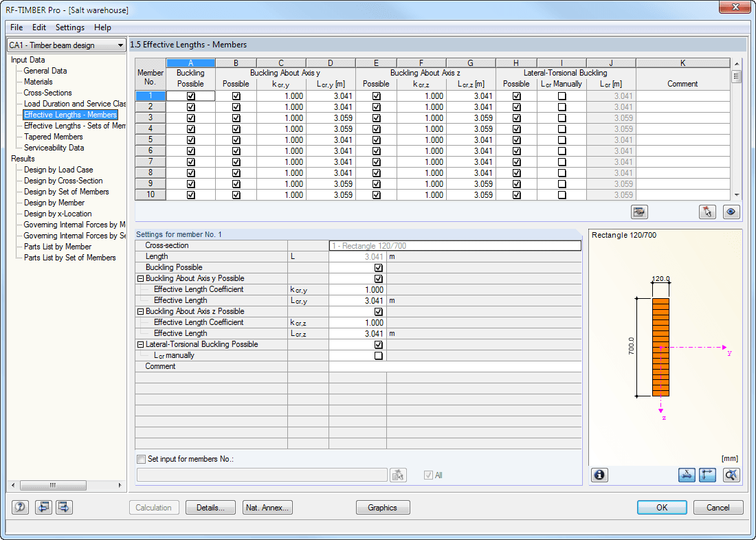The height and width of the screenshot is (540, 756).
Task: Collapse Lateral-Torsional Buckling Possible group
Action: tap(140, 345)
